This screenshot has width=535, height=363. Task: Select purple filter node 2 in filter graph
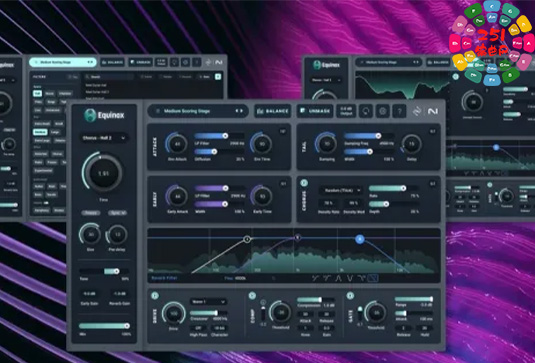click(298, 237)
